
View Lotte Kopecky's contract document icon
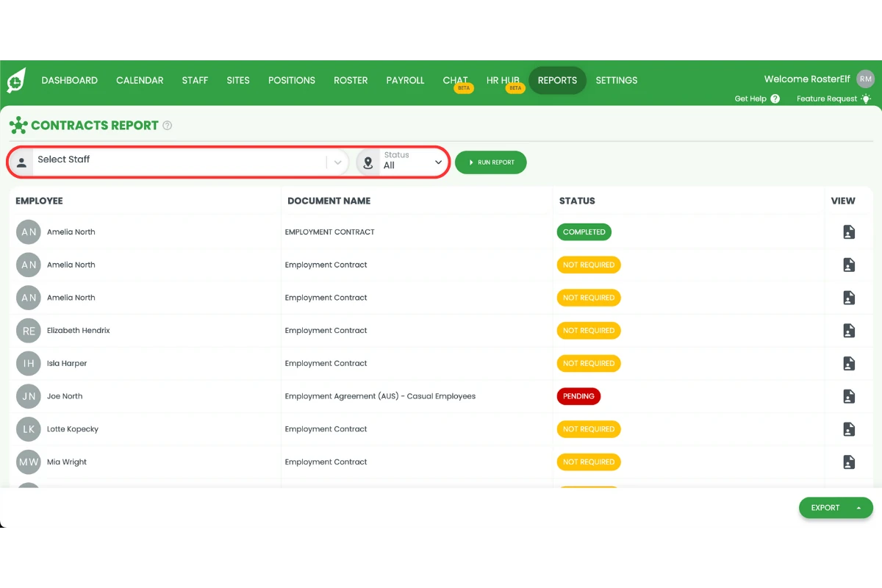(x=849, y=429)
